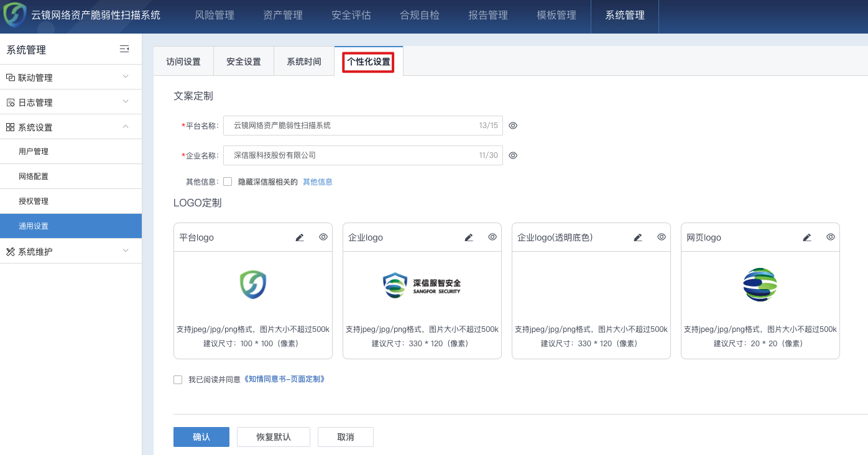Tick 我已阅读并同意 agreement checkbox

pos(178,380)
